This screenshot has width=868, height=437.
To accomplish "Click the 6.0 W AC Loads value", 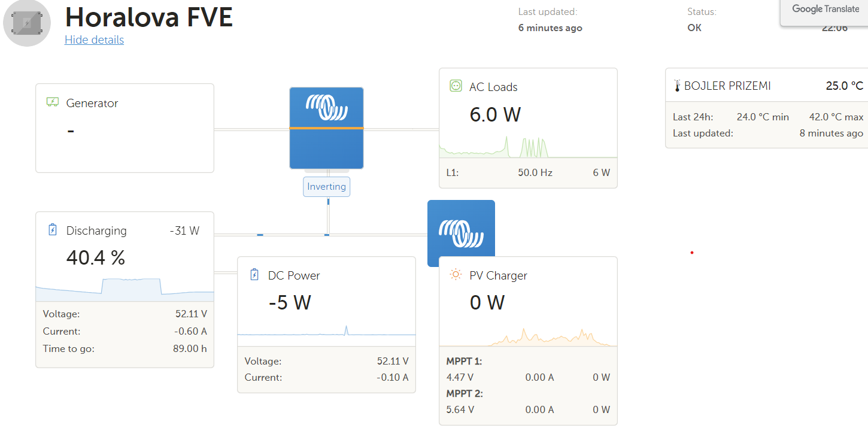I will pyautogui.click(x=495, y=114).
